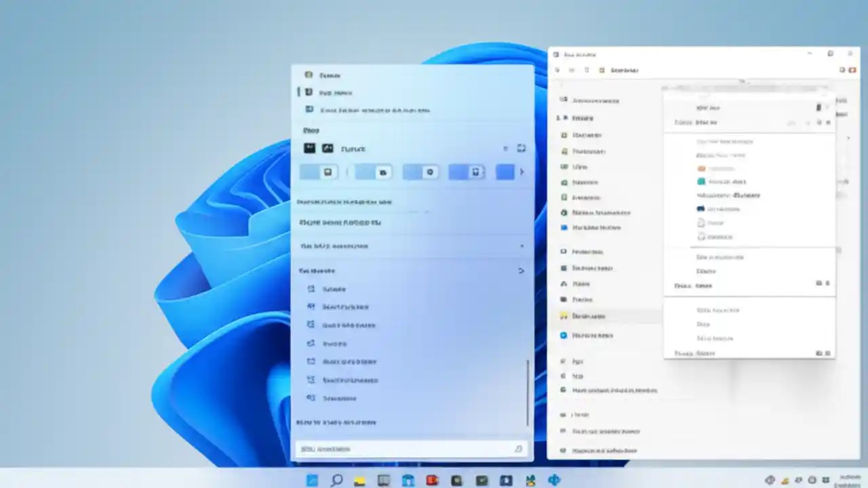Click the first pinned app under Pinned
This screenshot has height=488, width=868.
click(x=310, y=148)
